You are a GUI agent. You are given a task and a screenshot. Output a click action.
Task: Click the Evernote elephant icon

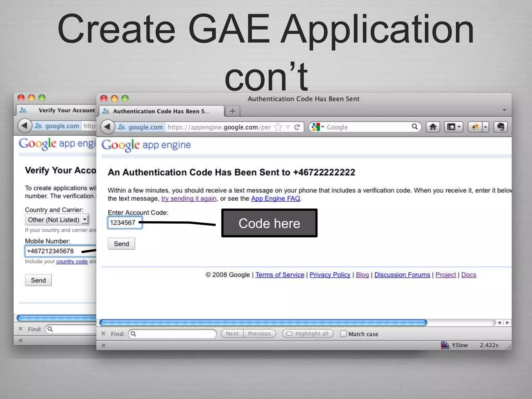click(500, 127)
